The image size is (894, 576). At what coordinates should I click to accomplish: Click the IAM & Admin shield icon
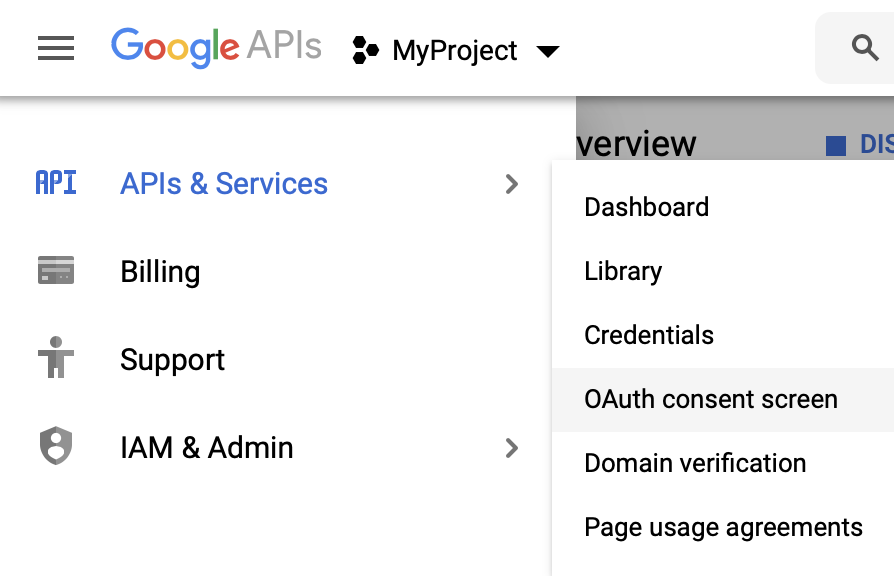[56, 445]
